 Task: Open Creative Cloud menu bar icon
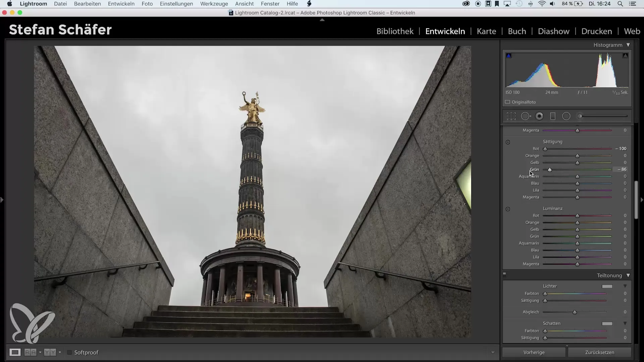[x=466, y=4]
